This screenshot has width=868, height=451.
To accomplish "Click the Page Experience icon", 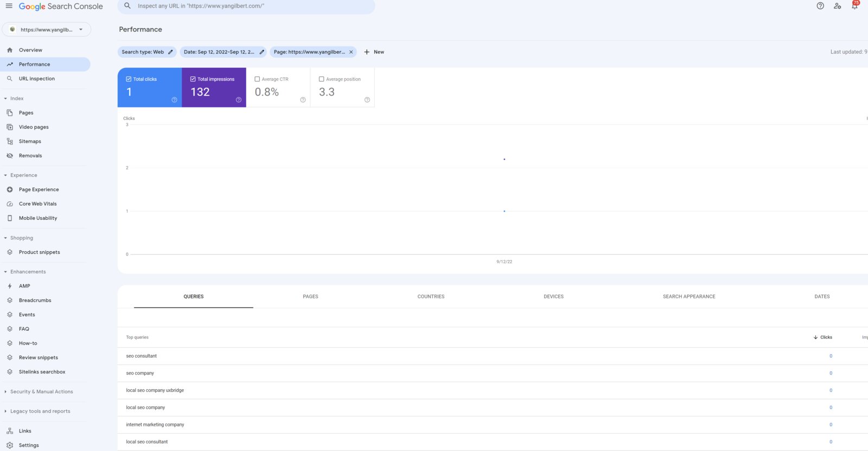I will pos(10,189).
